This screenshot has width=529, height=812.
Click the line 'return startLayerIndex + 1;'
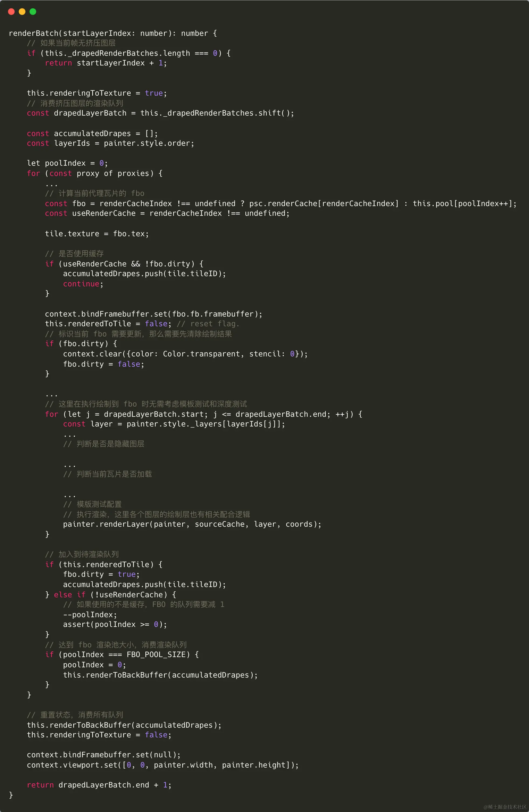(106, 63)
